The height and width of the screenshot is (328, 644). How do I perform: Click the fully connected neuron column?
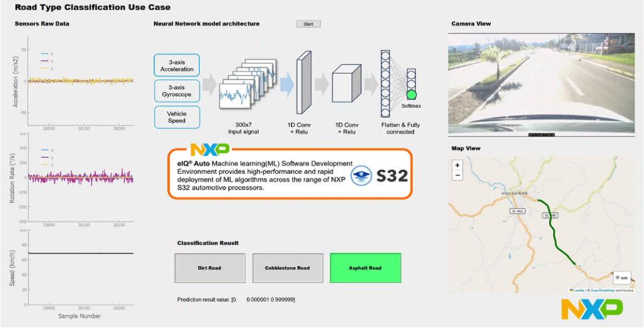(x=386, y=84)
